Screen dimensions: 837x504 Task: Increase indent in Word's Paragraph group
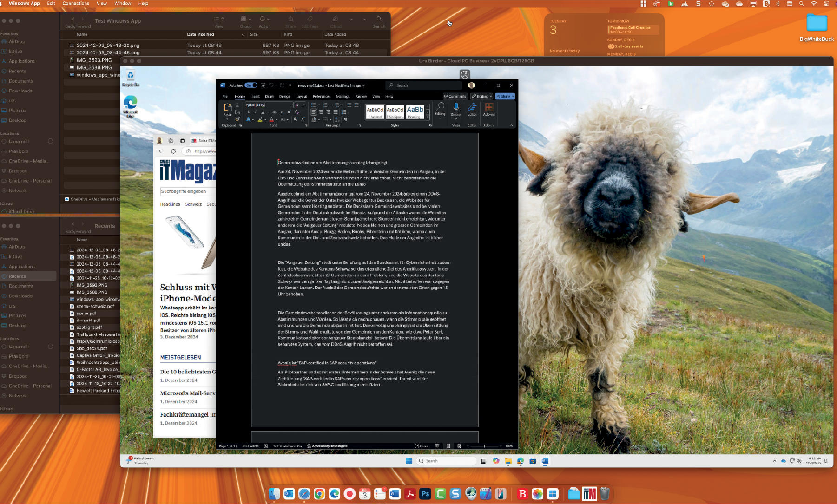click(x=357, y=105)
